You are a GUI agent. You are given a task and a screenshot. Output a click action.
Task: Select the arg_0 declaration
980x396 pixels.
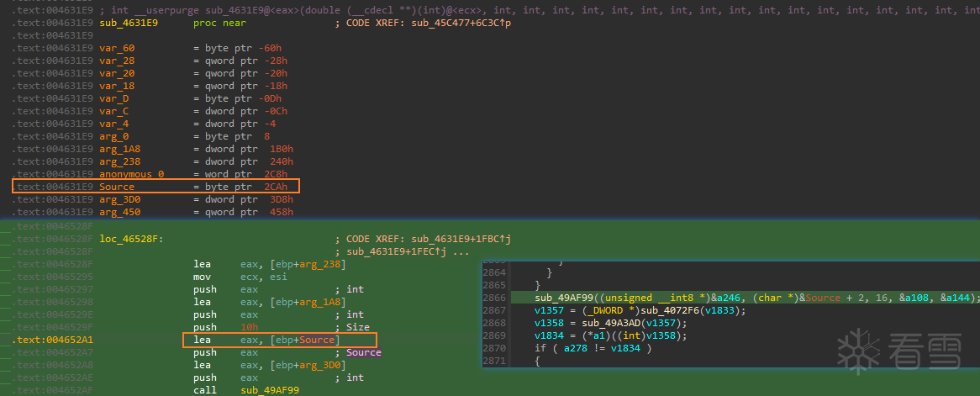click(113, 136)
